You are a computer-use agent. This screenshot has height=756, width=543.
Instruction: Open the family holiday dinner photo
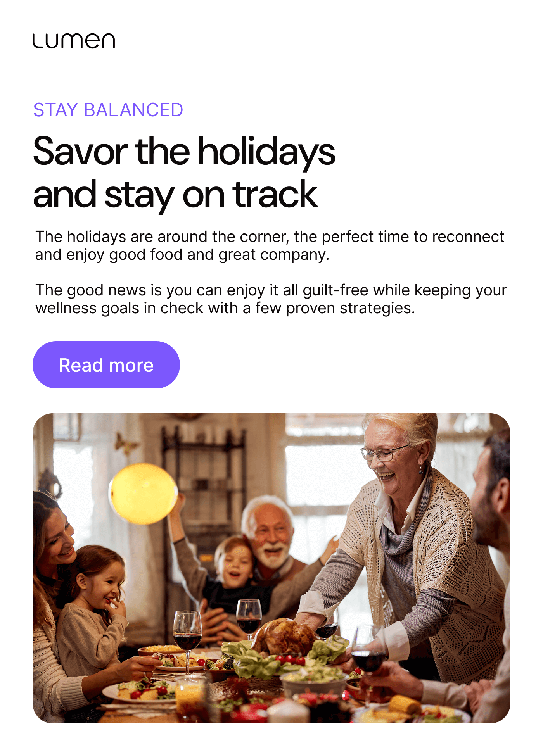point(271,568)
